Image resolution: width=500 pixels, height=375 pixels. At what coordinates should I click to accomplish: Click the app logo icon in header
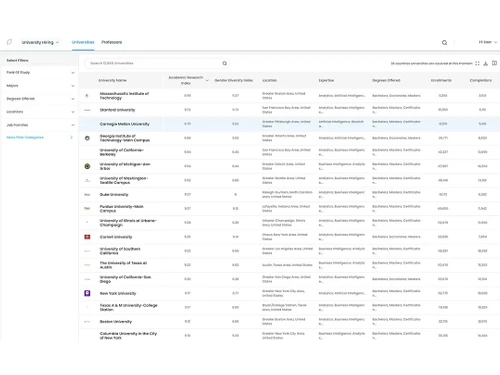pos(9,42)
